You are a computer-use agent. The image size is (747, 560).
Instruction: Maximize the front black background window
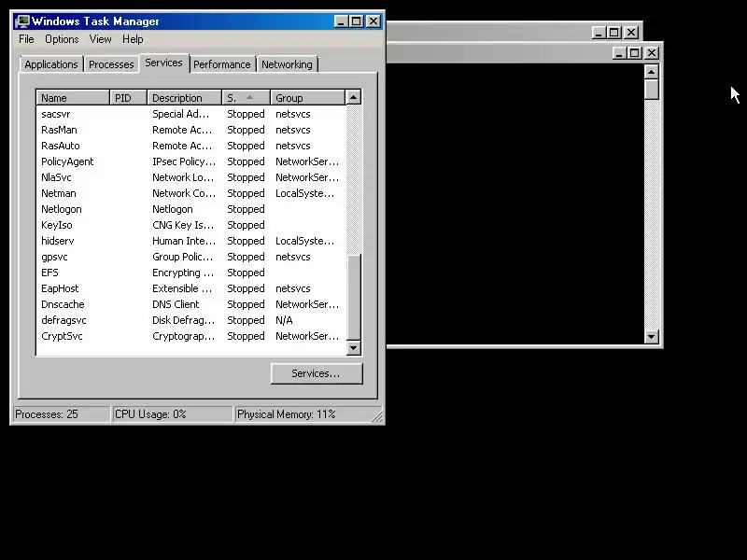[x=635, y=53]
